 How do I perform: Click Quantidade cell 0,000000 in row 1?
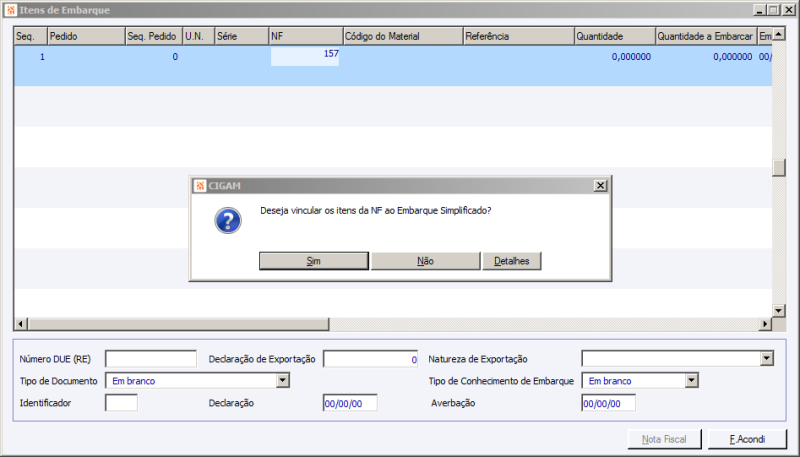[615, 57]
